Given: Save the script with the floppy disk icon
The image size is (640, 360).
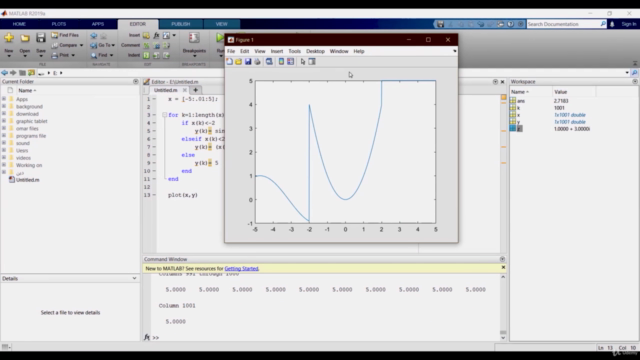Looking at the screenshot, I should (x=40, y=38).
